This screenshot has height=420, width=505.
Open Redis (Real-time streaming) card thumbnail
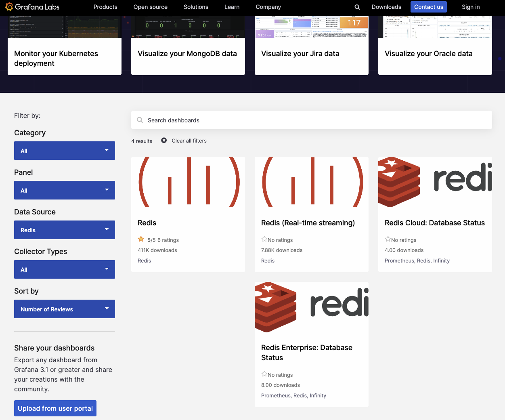(312, 182)
